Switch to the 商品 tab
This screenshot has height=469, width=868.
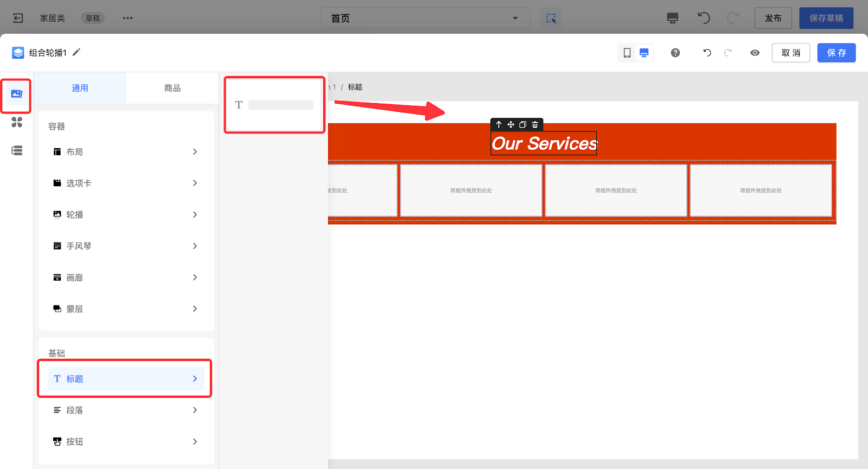pos(172,88)
